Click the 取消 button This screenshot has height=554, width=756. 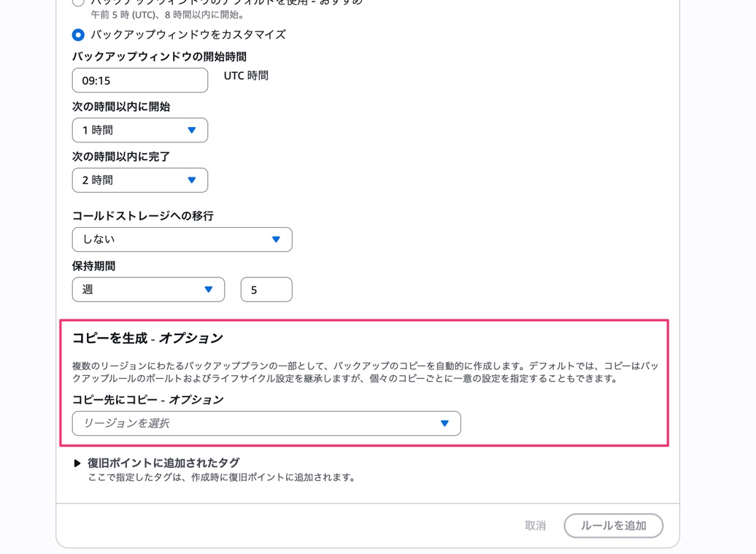pos(535,526)
